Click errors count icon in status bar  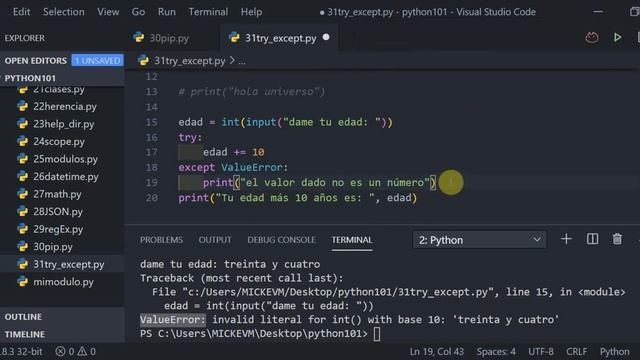pyautogui.click(x=60, y=351)
